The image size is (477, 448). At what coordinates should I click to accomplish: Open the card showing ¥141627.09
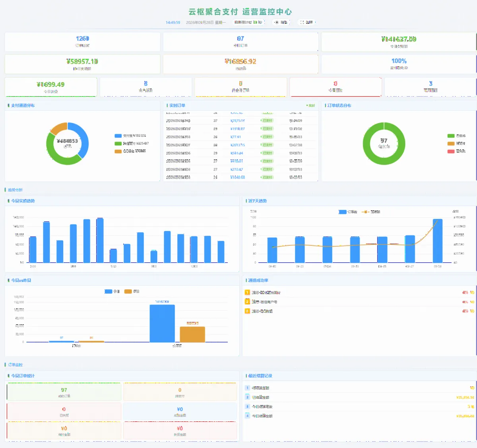click(x=399, y=42)
